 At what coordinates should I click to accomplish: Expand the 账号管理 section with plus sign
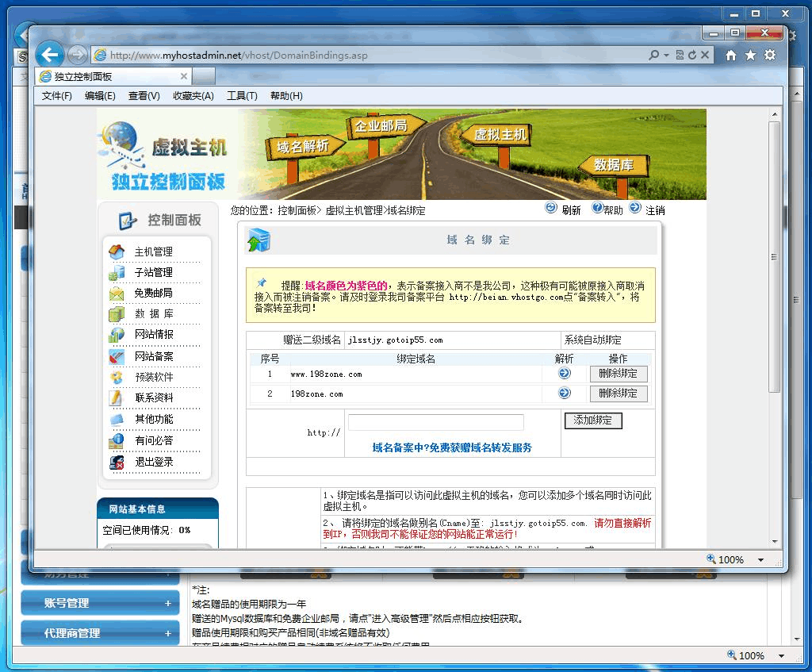pyautogui.click(x=167, y=603)
